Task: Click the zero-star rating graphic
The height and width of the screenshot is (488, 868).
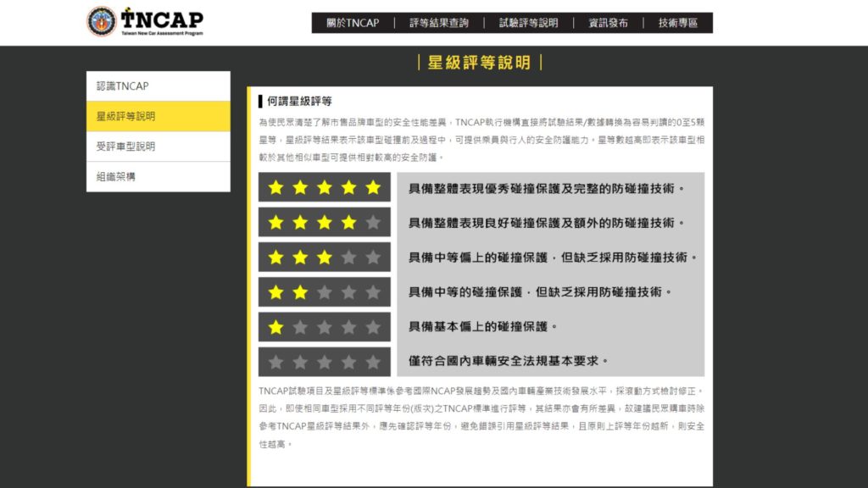Action: [325, 362]
